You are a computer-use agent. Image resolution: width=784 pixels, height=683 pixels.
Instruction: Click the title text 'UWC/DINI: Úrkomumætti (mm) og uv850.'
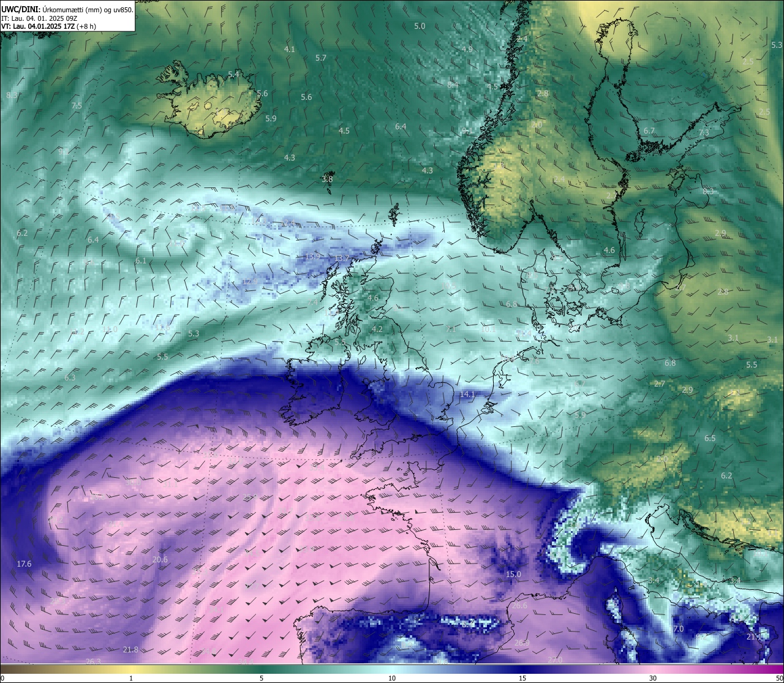(67, 10)
